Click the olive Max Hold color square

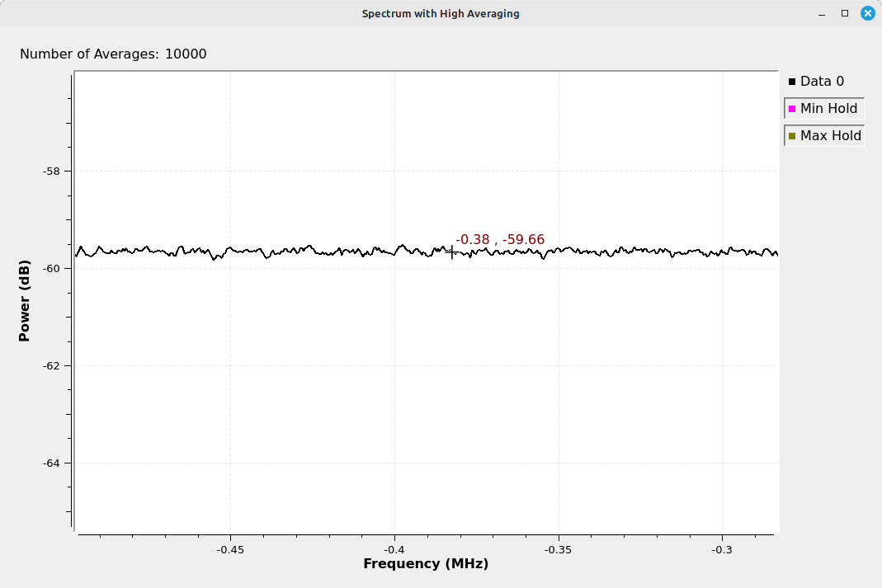pyautogui.click(x=792, y=136)
